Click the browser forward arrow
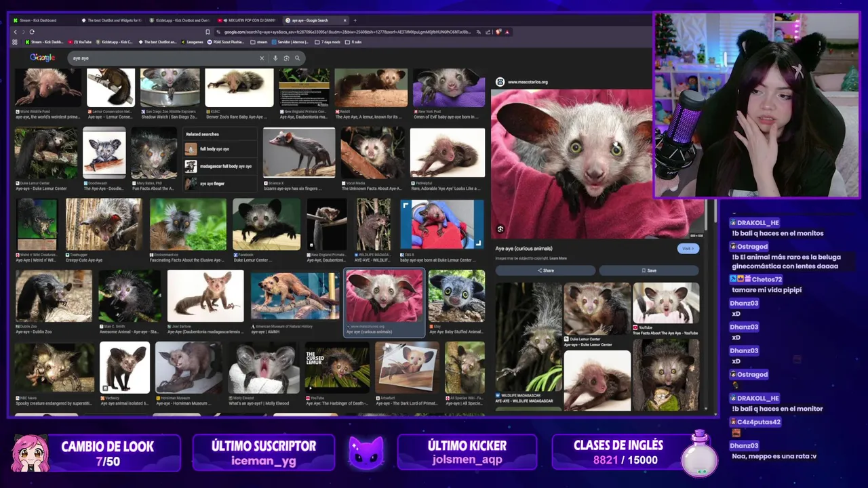Screen dimensions: 868x488 (x=24, y=32)
